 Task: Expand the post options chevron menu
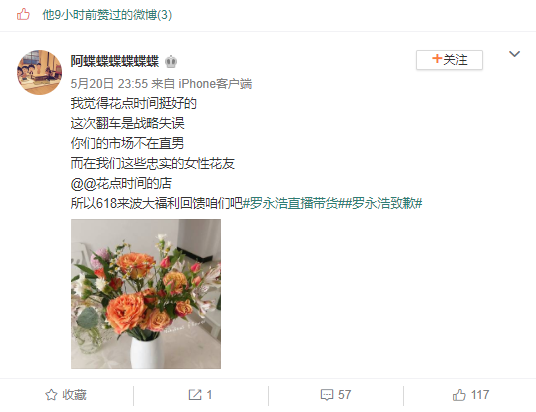pyautogui.click(x=514, y=54)
